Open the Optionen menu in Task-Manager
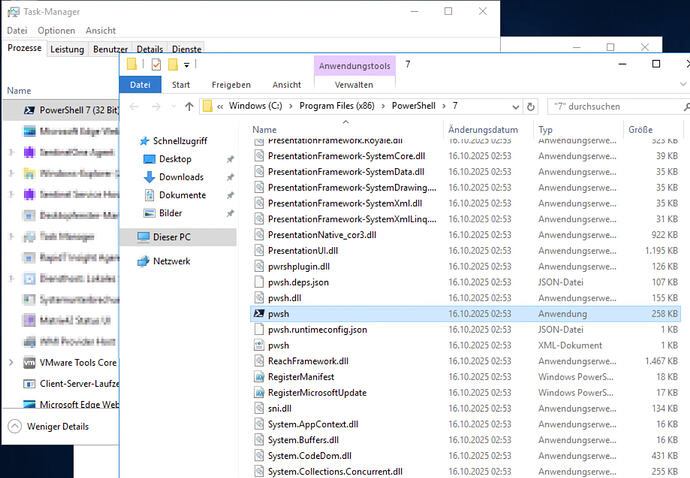 [x=57, y=31]
